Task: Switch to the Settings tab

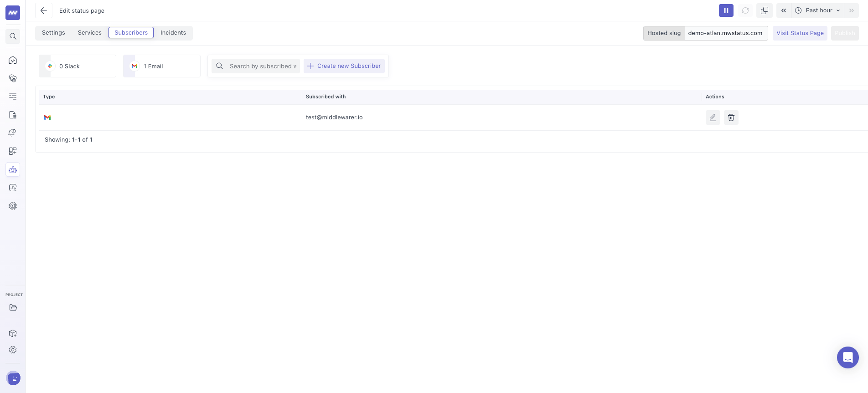Action: coord(53,33)
